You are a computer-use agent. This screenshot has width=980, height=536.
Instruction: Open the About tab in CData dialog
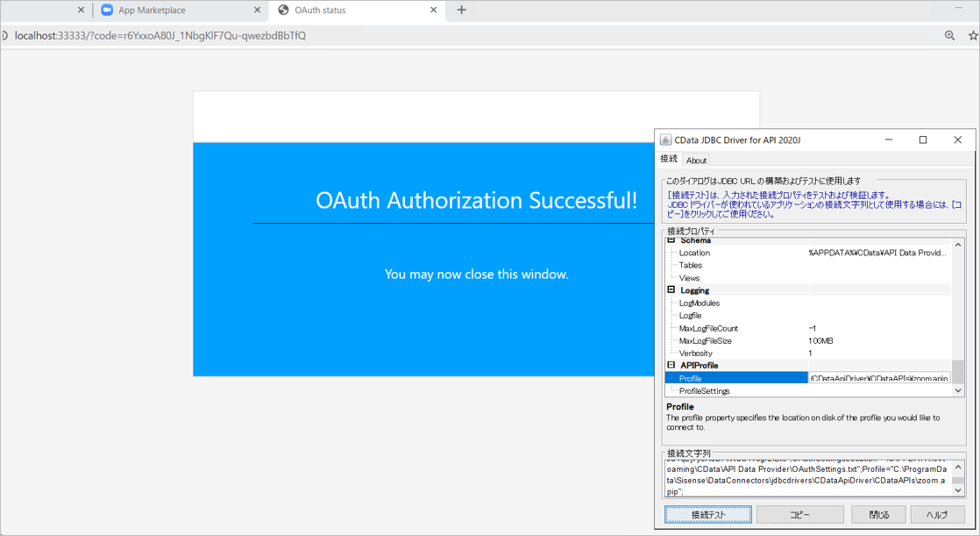click(696, 161)
